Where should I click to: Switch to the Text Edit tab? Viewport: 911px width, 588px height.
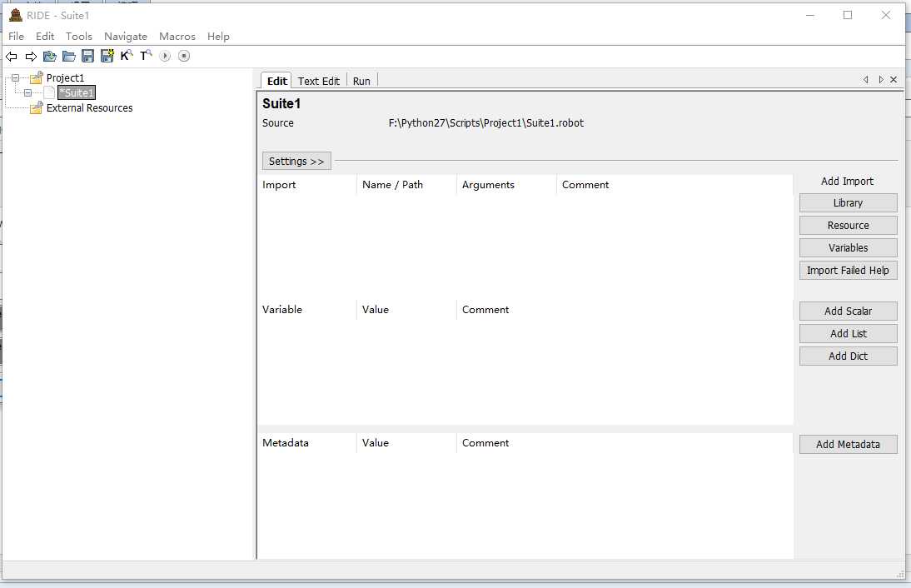318,81
